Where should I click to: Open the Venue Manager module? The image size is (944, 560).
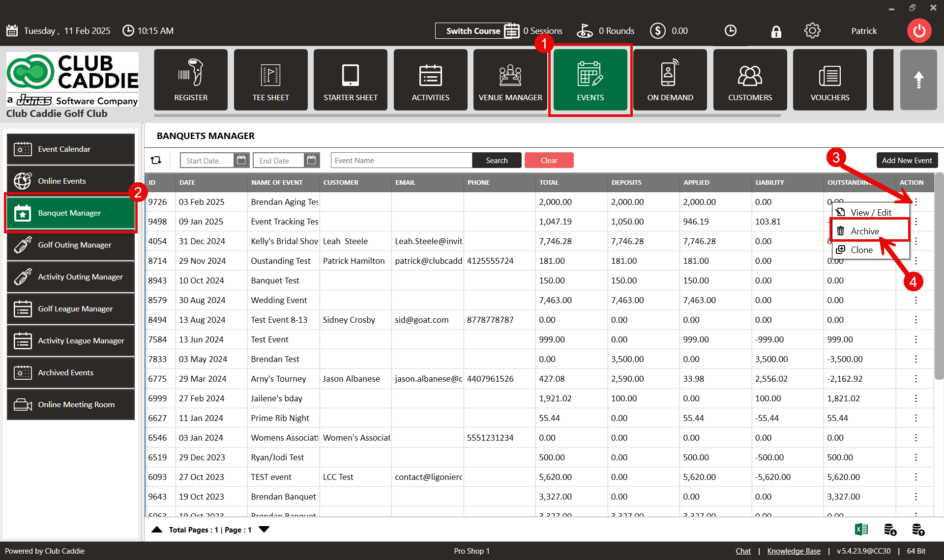(510, 80)
